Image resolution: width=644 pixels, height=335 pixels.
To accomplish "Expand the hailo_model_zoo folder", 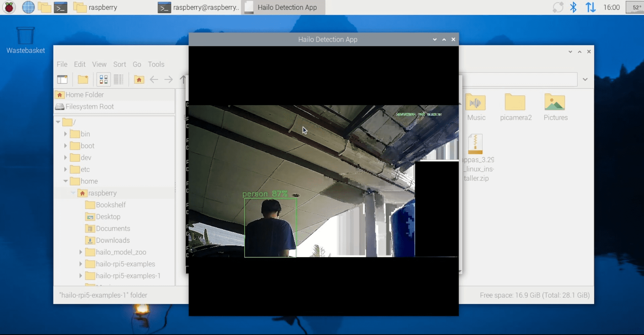I will pyautogui.click(x=81, y=252).
